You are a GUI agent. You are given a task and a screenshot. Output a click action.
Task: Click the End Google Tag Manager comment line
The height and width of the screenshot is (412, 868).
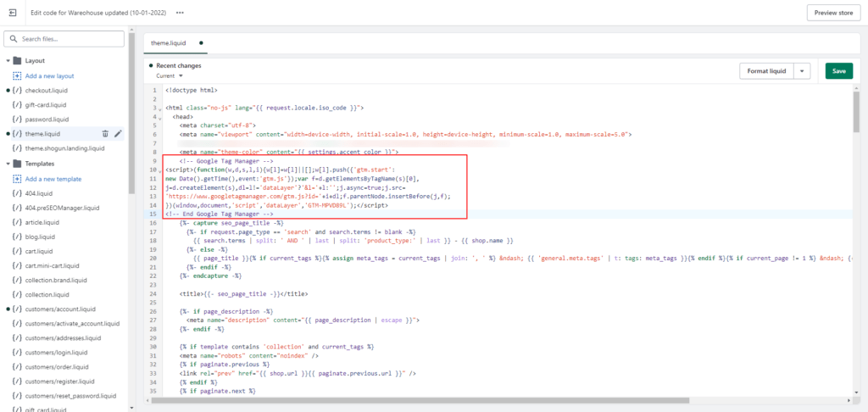coord(220,214)
